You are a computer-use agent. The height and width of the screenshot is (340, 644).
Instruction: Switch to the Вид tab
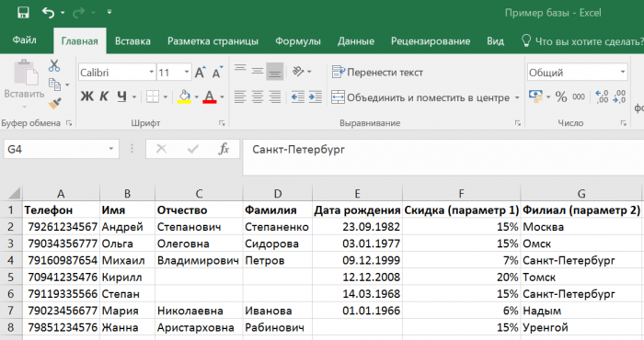[495, 41]
